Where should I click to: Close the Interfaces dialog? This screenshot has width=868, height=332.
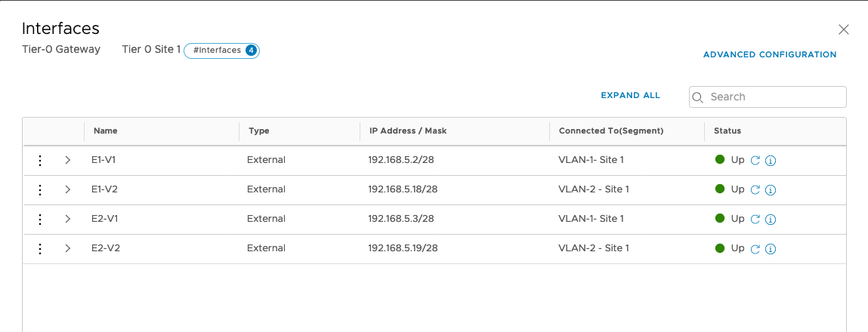click(844, 29)
